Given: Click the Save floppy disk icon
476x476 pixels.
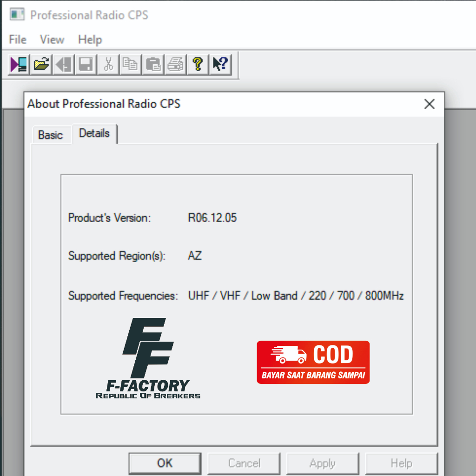Looking at the screenshot, I should [86, 64].
